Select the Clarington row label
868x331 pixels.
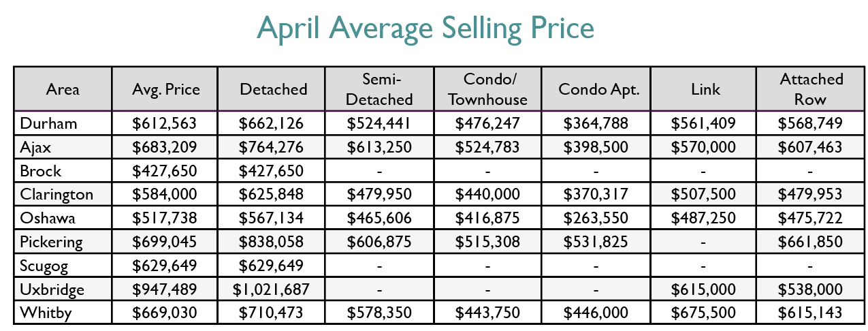[x=57, y=194]
